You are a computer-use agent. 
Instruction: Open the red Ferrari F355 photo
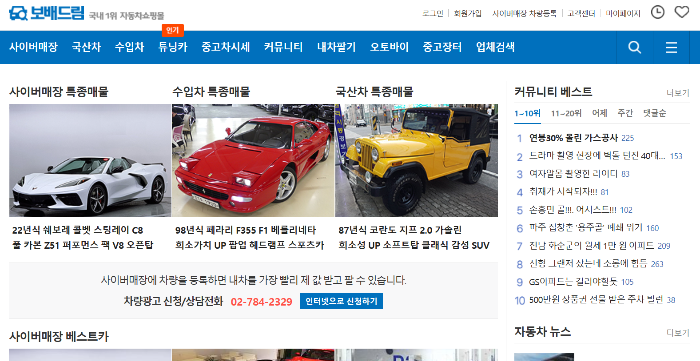[x=253, y=161]
